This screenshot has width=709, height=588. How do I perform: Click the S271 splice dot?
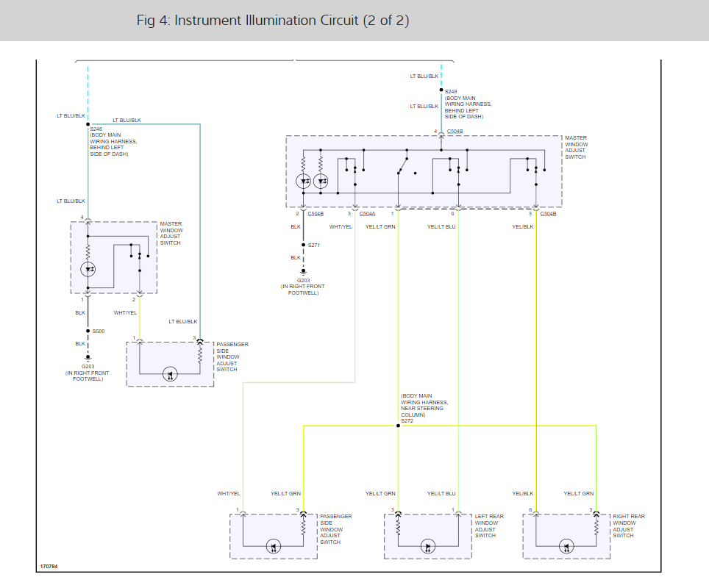pyautogui.click(x=304, y=245)
